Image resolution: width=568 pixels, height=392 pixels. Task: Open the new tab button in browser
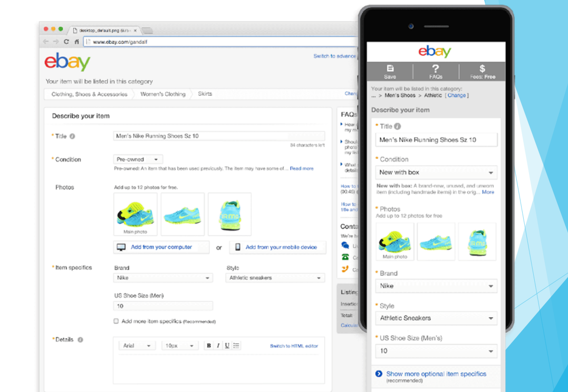[148, 31]
